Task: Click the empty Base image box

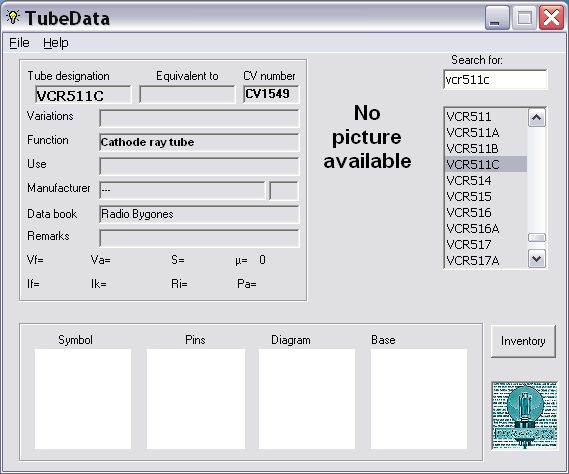Action: [419, 399]
